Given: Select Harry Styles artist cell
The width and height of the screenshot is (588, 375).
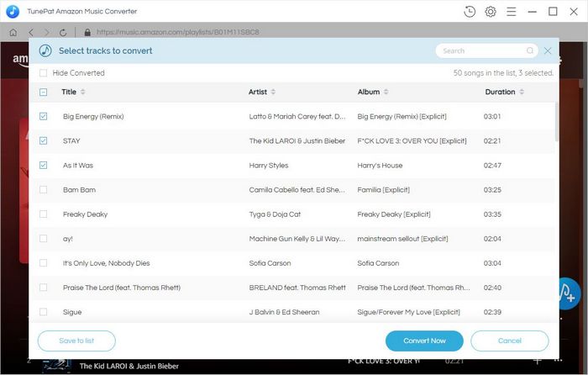Looking at the screenshot, I should pos(269,165).
